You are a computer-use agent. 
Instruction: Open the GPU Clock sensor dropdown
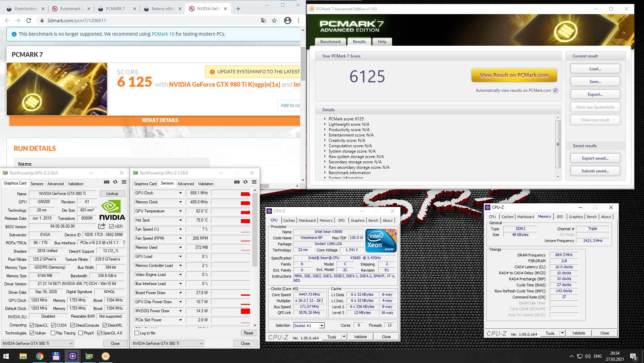(x=180, y=193)
